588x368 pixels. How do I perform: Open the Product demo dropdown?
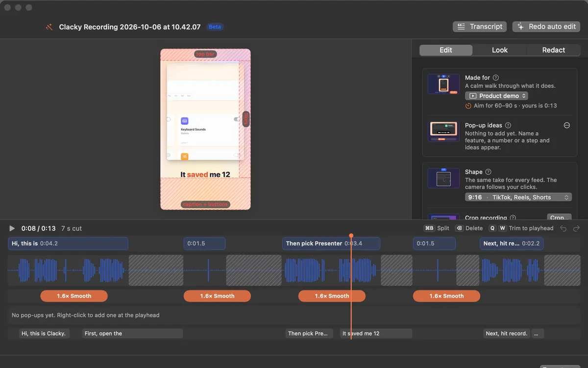click(496, 96)
